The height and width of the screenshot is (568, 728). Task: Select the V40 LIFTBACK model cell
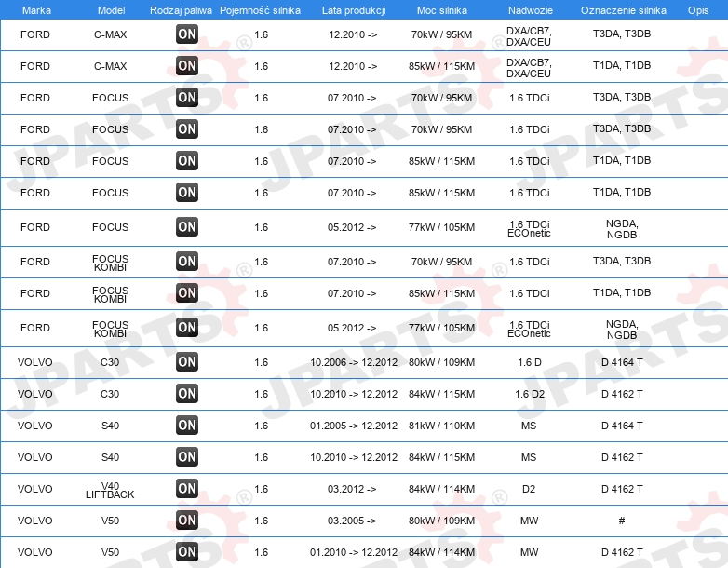click(x=110, y=490)
